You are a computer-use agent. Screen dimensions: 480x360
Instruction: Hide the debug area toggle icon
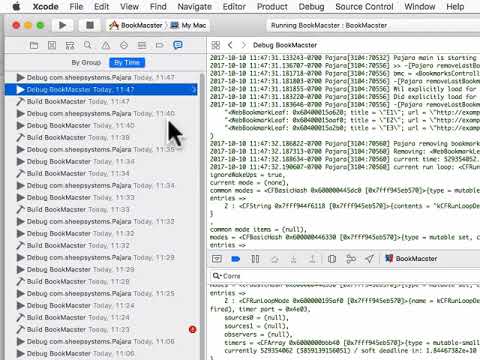coord(217,259)
